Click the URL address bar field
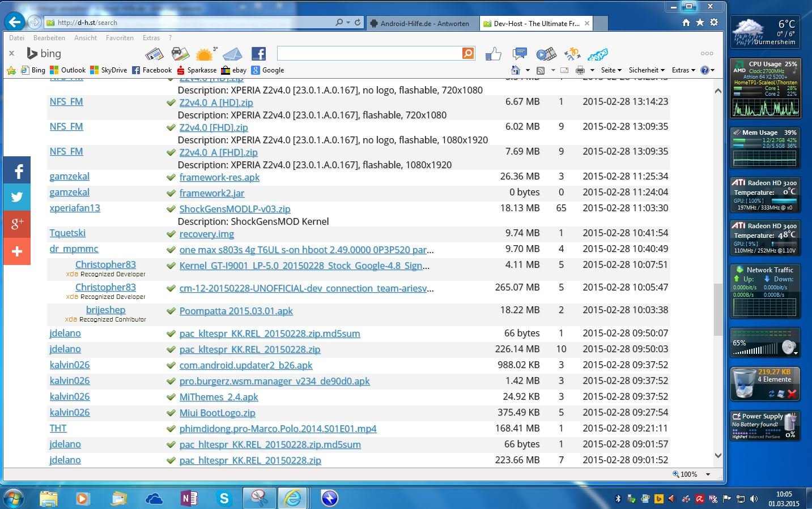The height and width of the screenshot is (509, 812). pyautogui.click(x=190, y=23)
